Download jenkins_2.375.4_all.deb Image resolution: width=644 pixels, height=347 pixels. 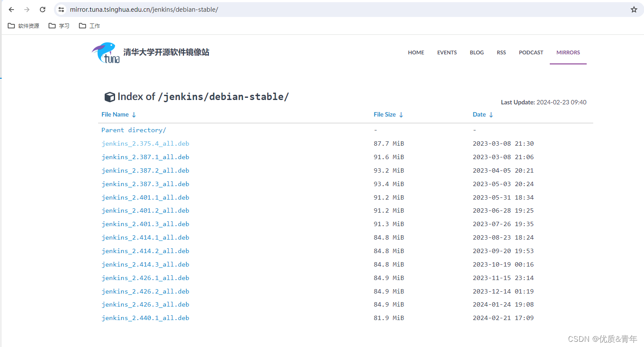click(145, 143)
